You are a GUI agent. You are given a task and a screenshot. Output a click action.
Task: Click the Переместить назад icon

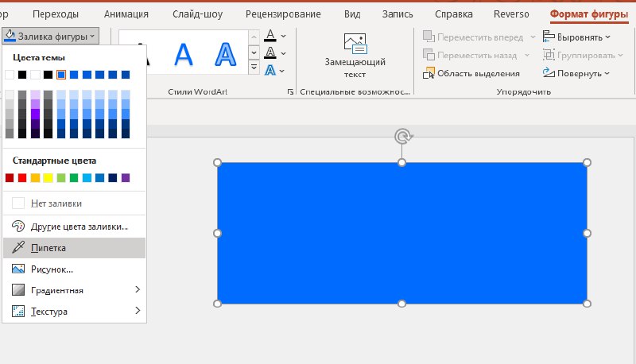pyautogui.click(x=429, y=55)
